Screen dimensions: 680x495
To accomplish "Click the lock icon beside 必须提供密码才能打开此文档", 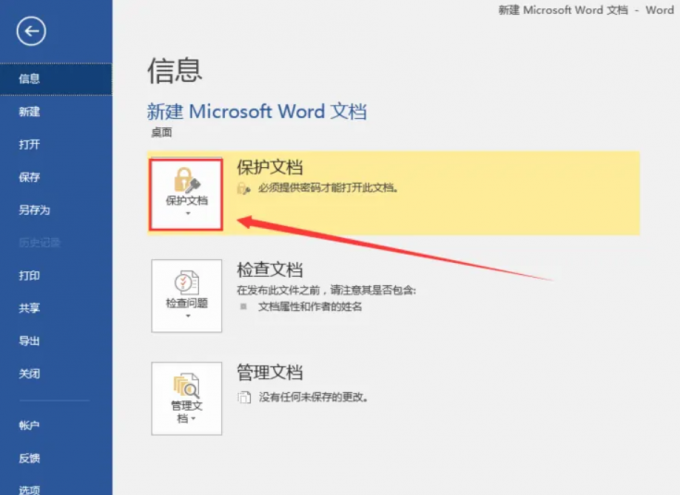I will [x=243, y=188].
